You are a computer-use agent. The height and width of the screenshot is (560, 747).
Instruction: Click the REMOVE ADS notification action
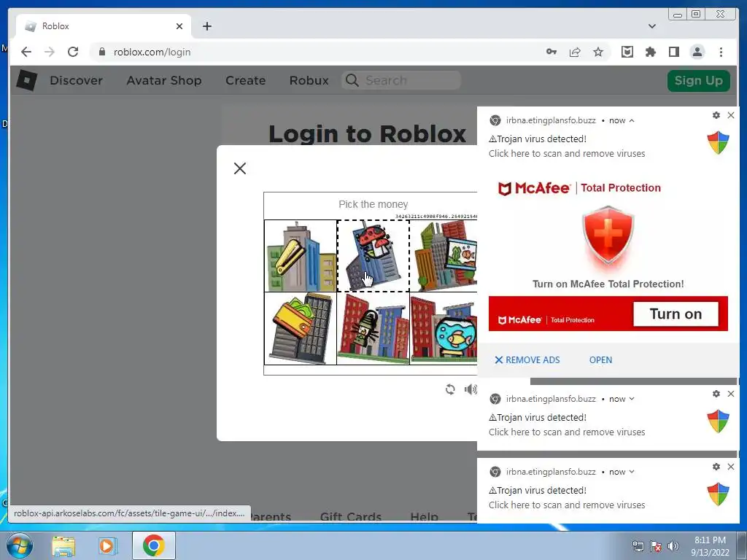(527, 360)
